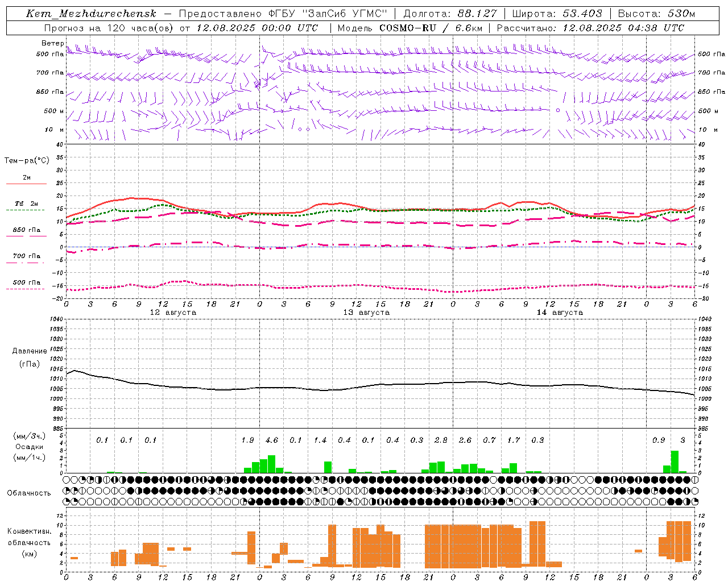Click the model label COSMO-RU / 6.6км
This screenshot has height=582, width=728.
pyautogui.click(x=431, y=28)
